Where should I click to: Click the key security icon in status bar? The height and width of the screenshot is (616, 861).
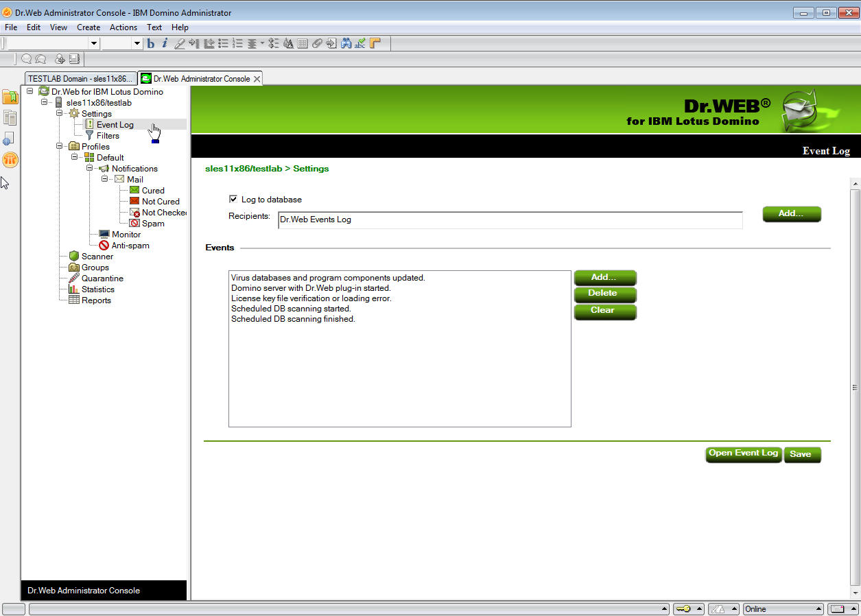[x=688, y=609]
